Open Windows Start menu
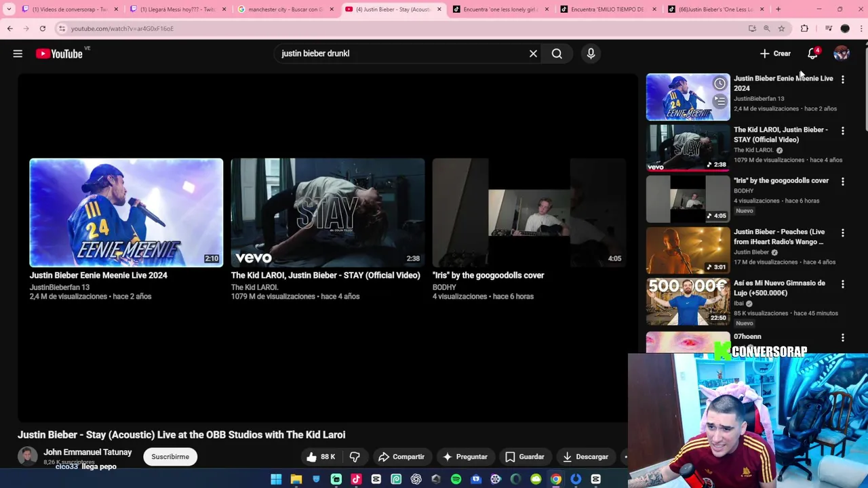This screenshot has height=488, width=868. (x=276, y=479)
